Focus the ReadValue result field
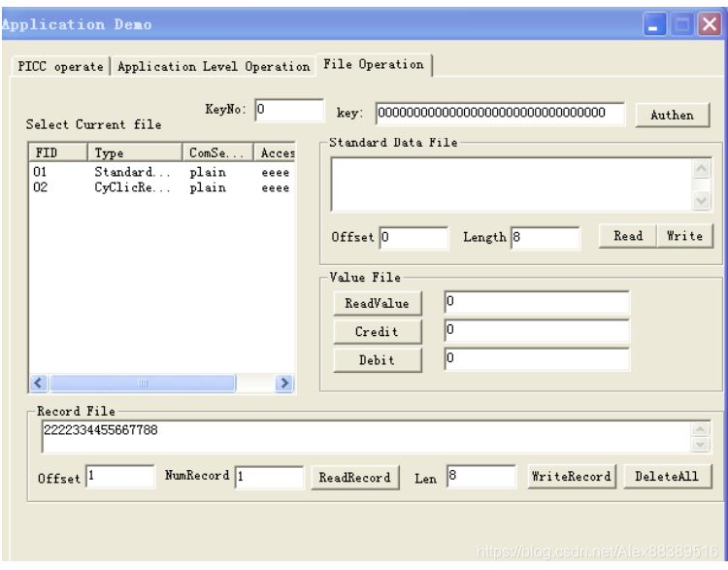 pyautogui.click(x=537, y=302)
